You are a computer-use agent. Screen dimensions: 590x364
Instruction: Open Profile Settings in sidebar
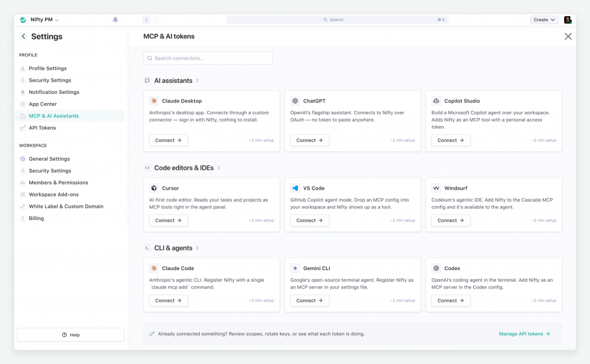pyautogui.click(x=48, y=69)
